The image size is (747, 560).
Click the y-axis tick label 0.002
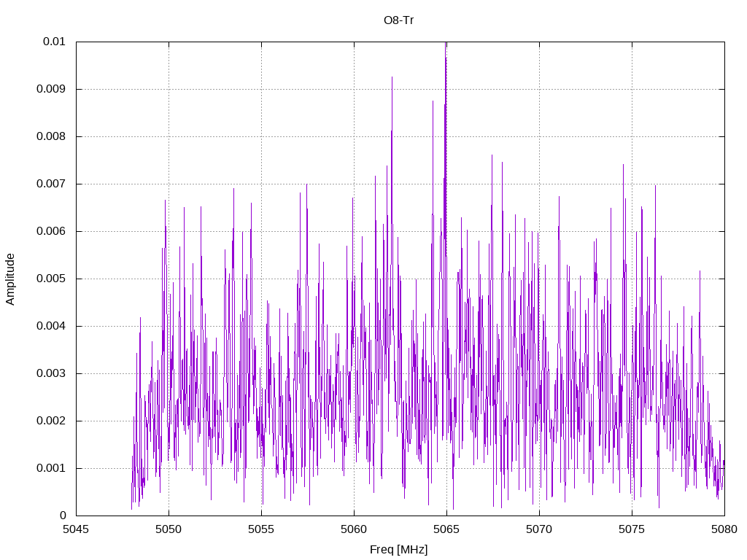coord(51,421)
